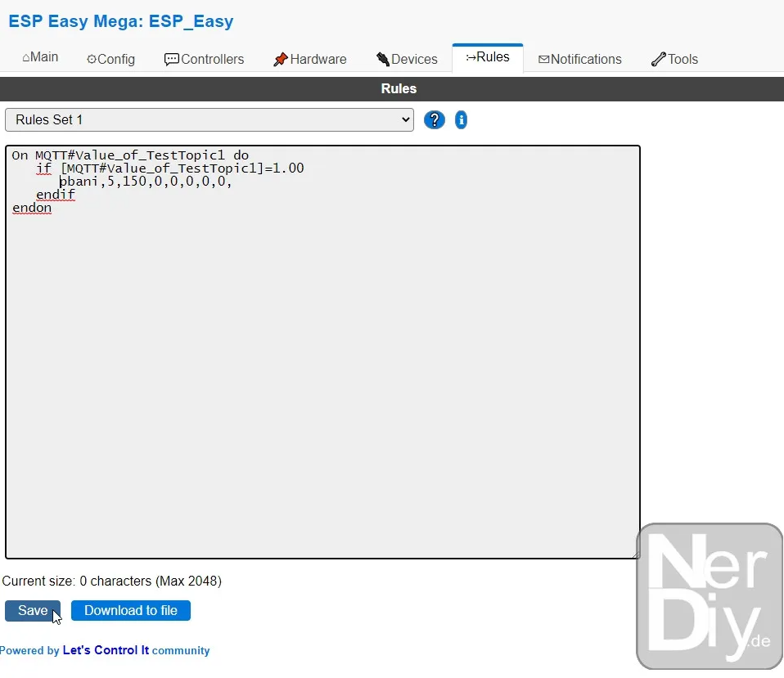This screenshot has height=678, width=784.
Task: Open the Main tab
Action: click(40, 57)
